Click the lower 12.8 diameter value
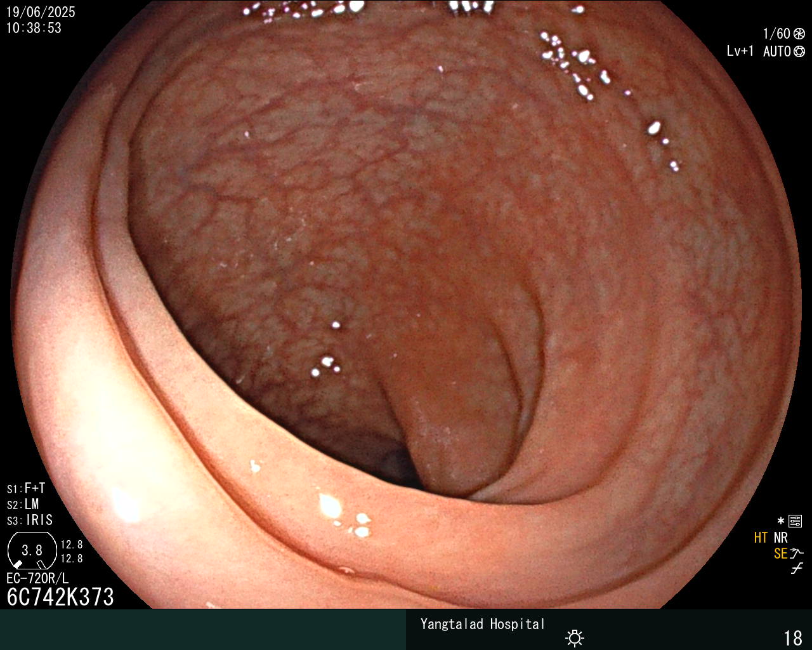Screen dimensions: 812x650 point(72,559)
